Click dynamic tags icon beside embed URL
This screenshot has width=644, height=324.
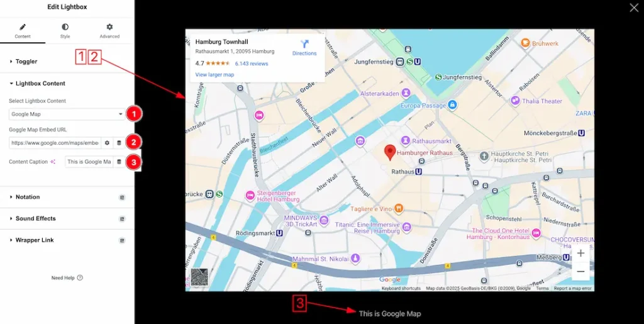click(x=119, y=143)
